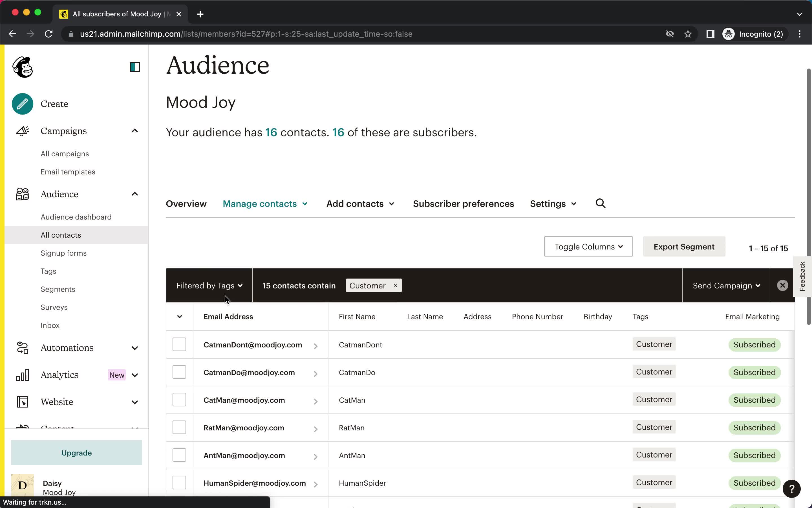Screen dimensions: 812x508
Task: Check the RatMan@moodjoy.com checkbox
Action: (179, 427)
